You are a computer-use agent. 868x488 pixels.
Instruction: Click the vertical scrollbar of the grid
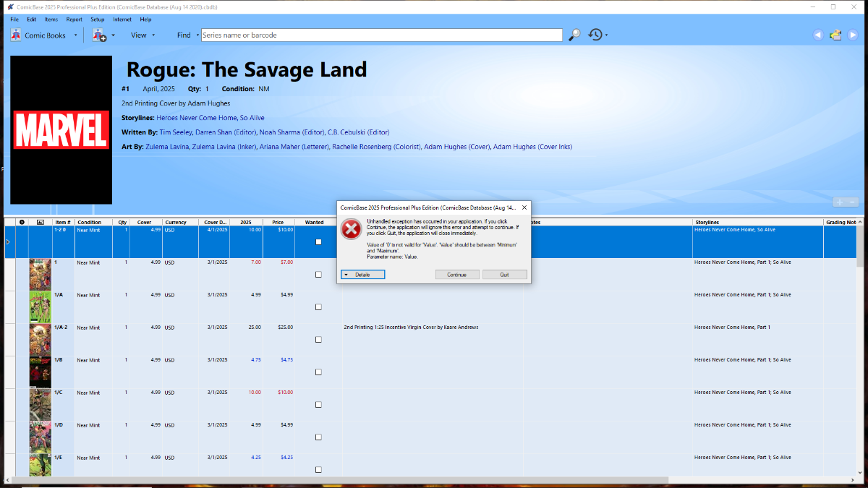pyautogui.click(x=860, y=347)
